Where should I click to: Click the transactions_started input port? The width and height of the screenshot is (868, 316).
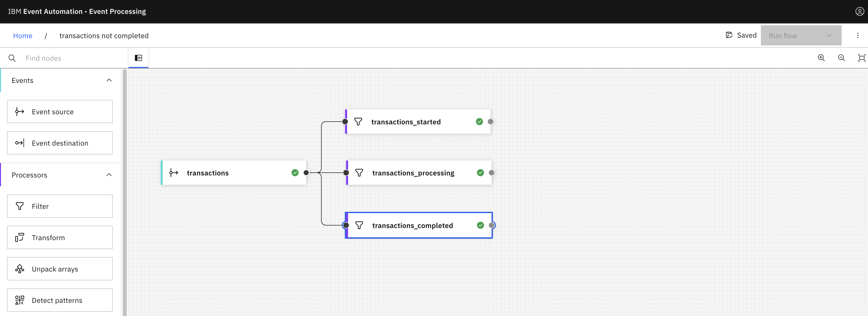click(345, 122)
